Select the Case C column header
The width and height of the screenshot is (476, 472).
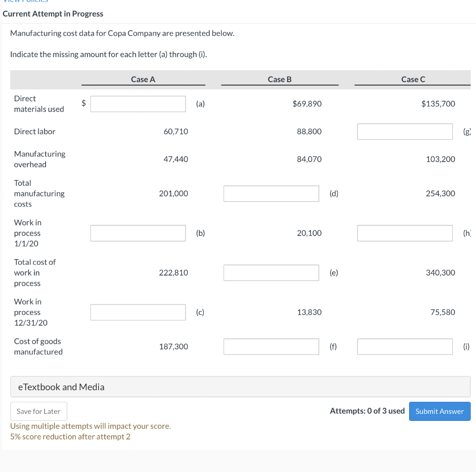(412, 79)
